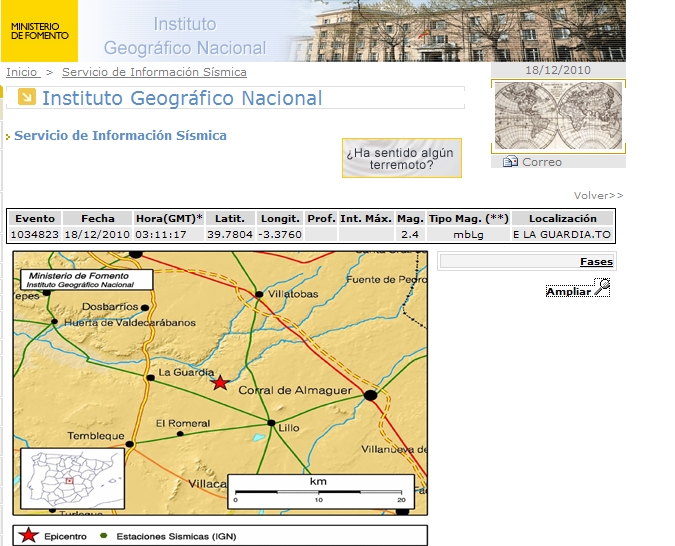Click the Correo mail icon
Screen dimensions: 675x546
pyautogui.click(x=511, y=161)
